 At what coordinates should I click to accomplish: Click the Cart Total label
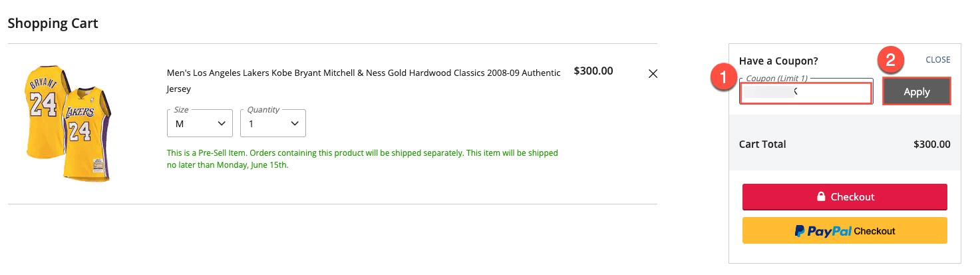[x=762, y=144]
